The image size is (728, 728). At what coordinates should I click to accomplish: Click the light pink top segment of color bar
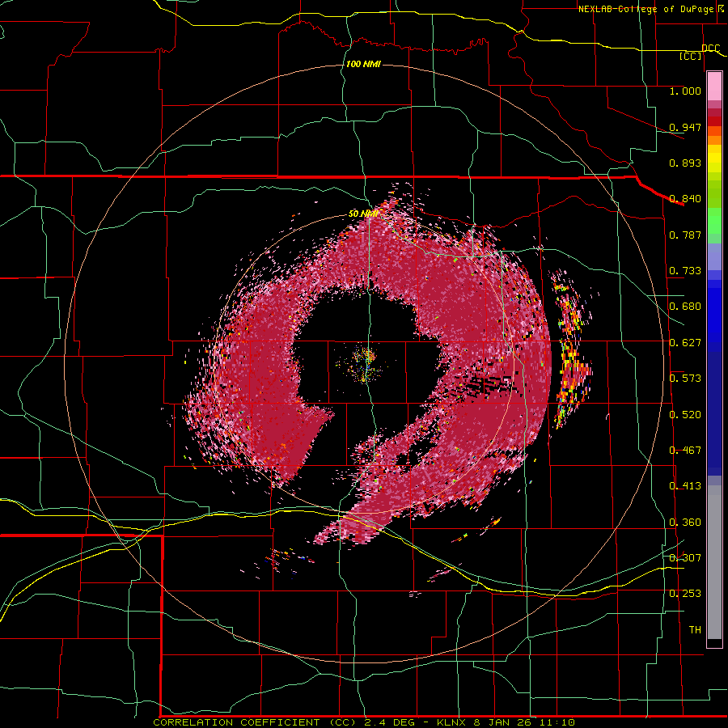[x=714, y=87]
